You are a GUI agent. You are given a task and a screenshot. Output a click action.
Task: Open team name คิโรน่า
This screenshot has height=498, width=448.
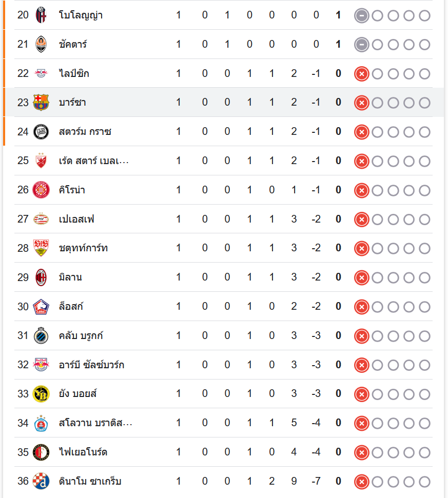(x=72, y=190)
